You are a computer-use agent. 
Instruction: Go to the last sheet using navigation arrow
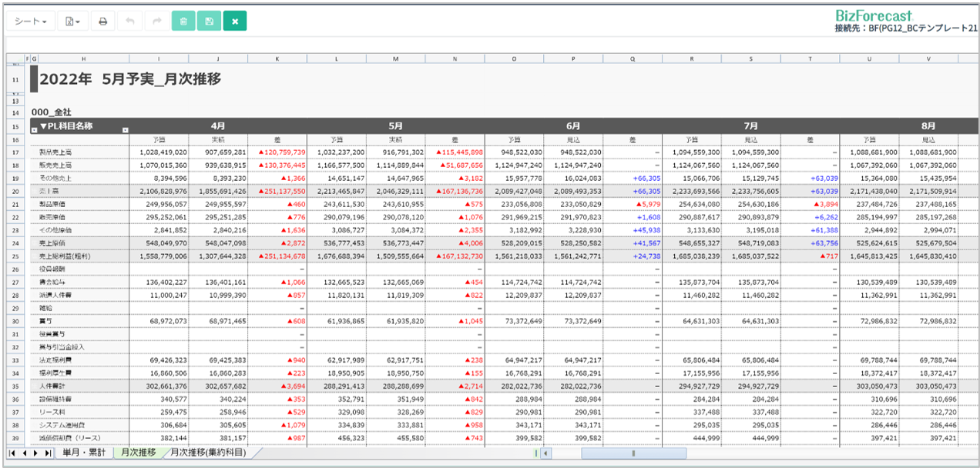[49, 453]
